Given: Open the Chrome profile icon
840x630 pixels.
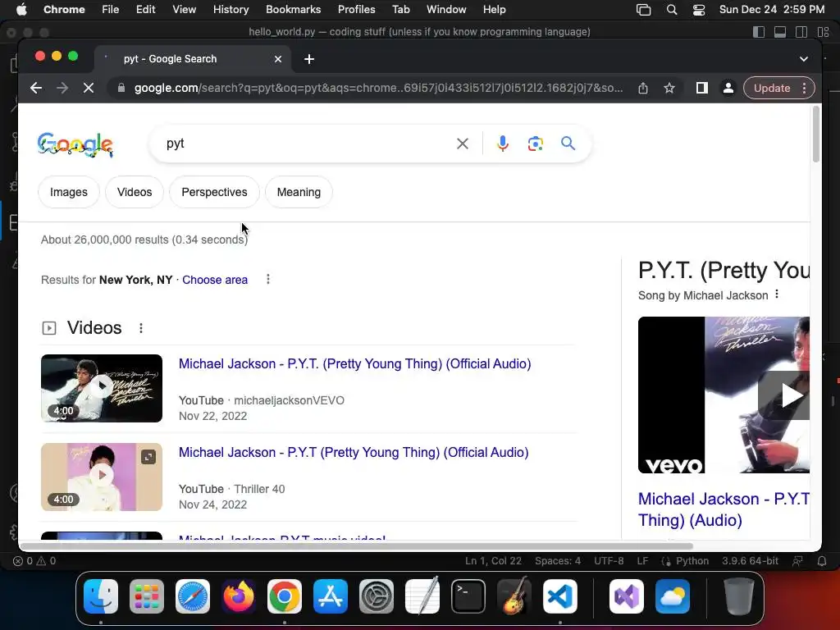Looking at the screenshot, I should [728, 88].
